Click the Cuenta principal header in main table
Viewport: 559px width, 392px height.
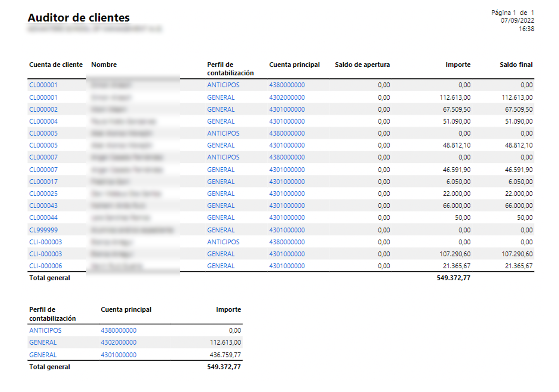coord(294,65)
